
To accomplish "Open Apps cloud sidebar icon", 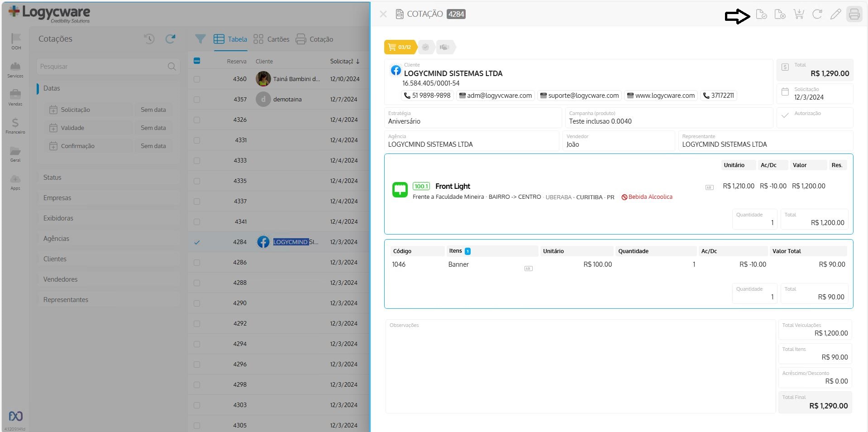I will pyautogui.click(x=15, y=182).
